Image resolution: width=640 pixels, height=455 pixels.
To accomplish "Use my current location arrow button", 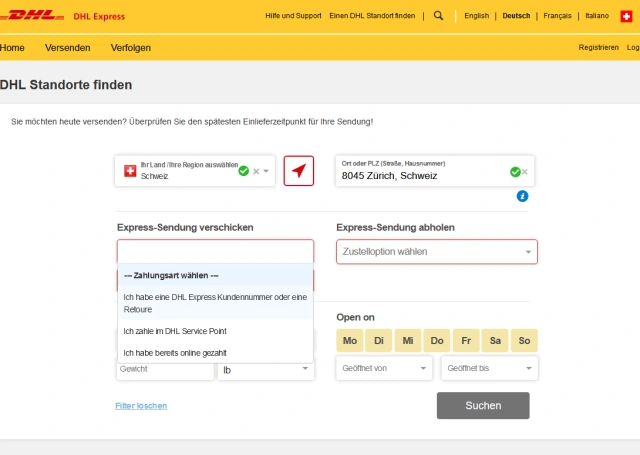I will click(x=298, y=171).
